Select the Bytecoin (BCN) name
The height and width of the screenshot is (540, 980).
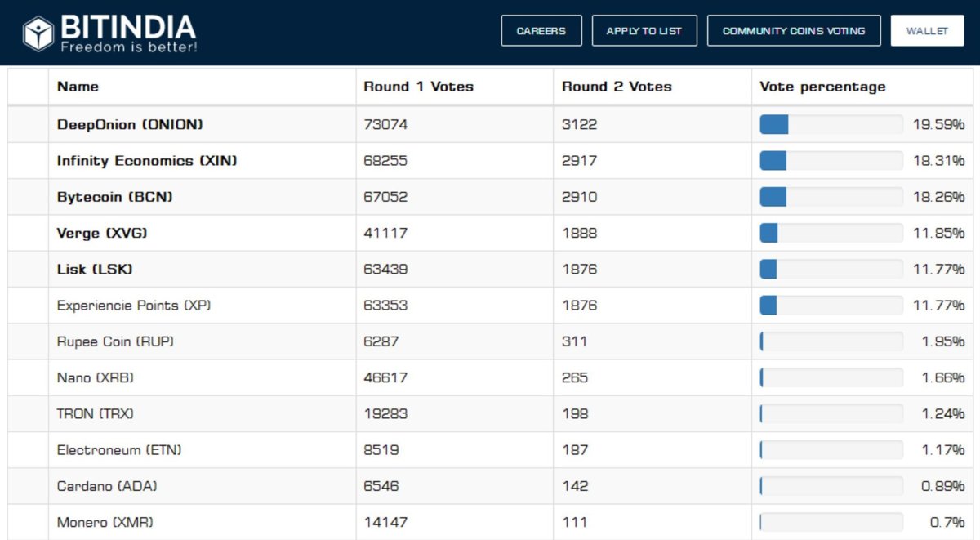(x=115, y=197)
